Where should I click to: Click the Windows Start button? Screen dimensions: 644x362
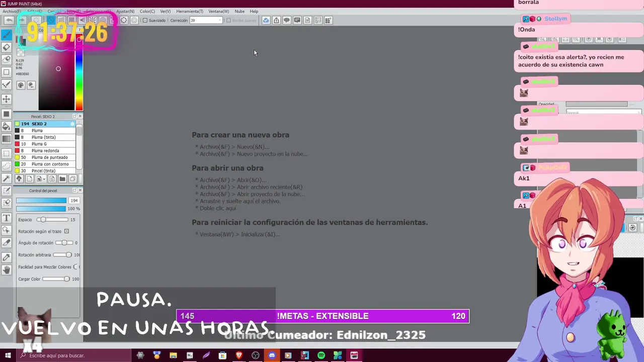click(x=8, y=355)
